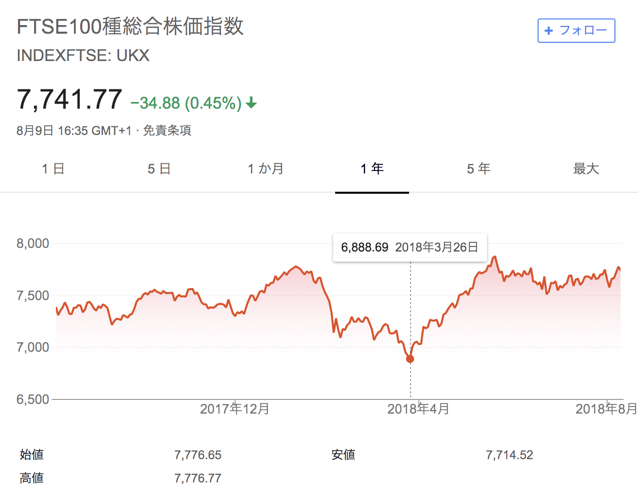Click the −34.88 (0.45%) change value
This screenshot has height=503, width=638.
186,103
